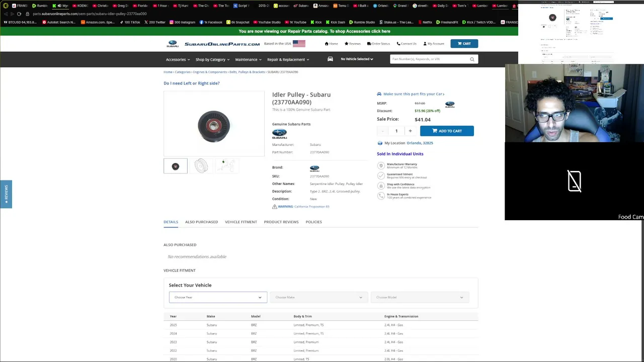Switch to the Product Reviews tab
The image size is (644, 362).
[281, 222]
